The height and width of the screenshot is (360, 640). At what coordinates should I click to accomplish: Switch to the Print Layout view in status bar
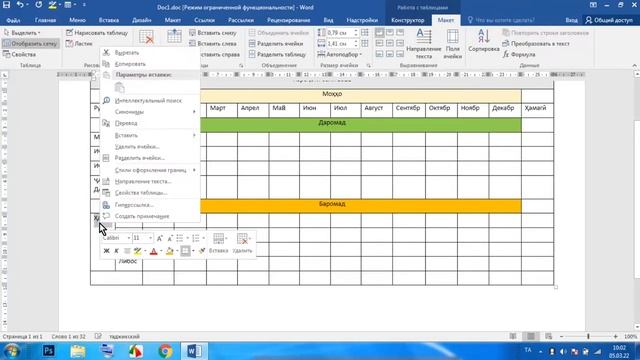[x=531, y=336]
